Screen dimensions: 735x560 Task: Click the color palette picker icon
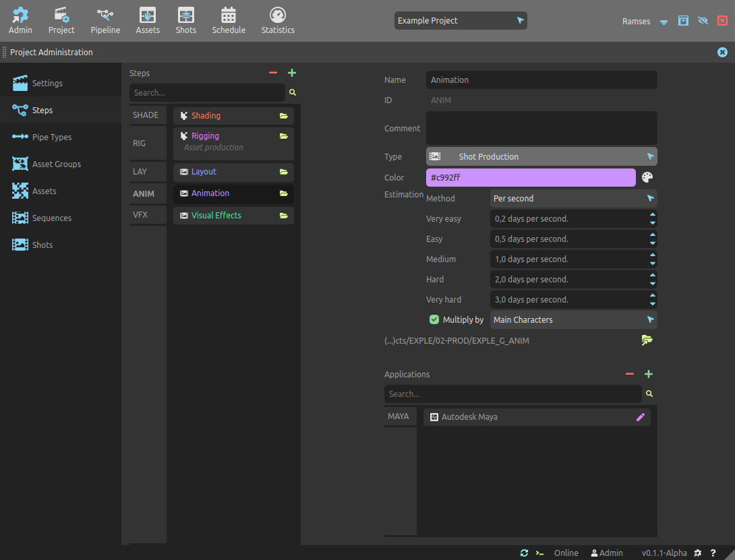click(647, 177)
